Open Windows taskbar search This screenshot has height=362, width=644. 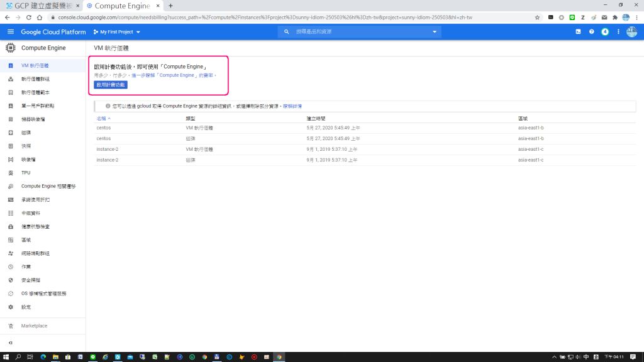(x=18, y=357)
